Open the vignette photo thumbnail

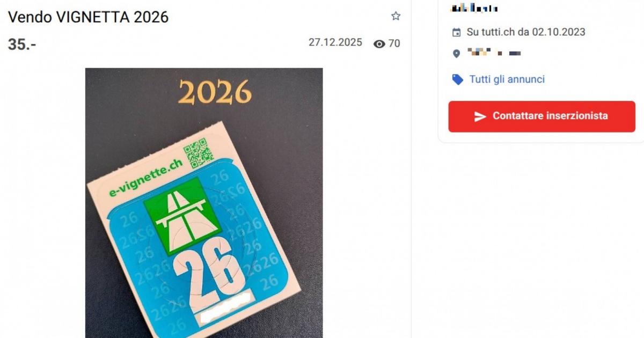pos(204,203)
